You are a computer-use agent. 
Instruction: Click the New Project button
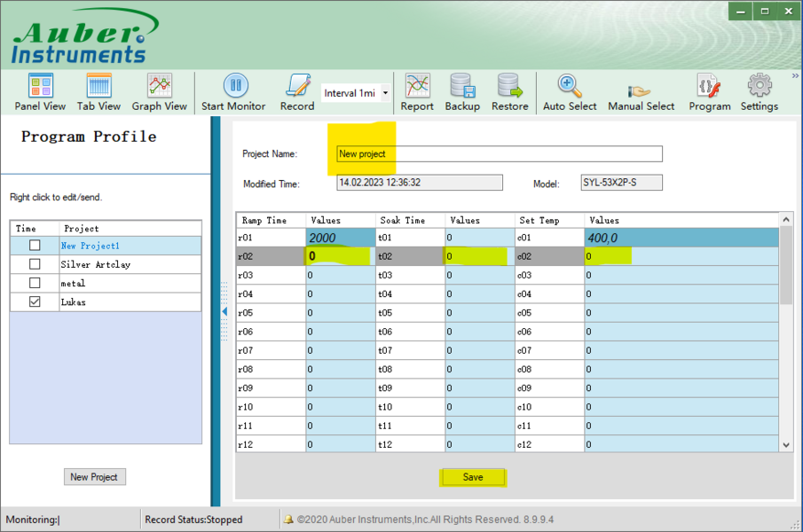tap(94, 477)
